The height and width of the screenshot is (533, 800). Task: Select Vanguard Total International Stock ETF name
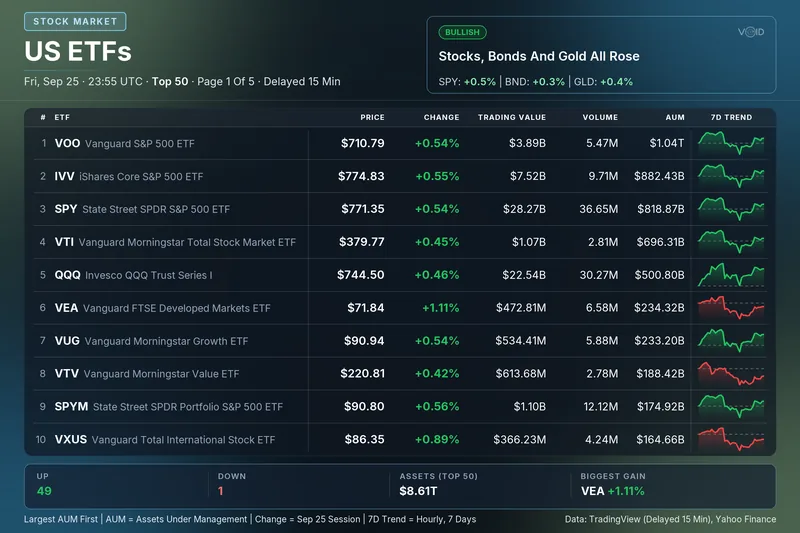pos(183,440)
